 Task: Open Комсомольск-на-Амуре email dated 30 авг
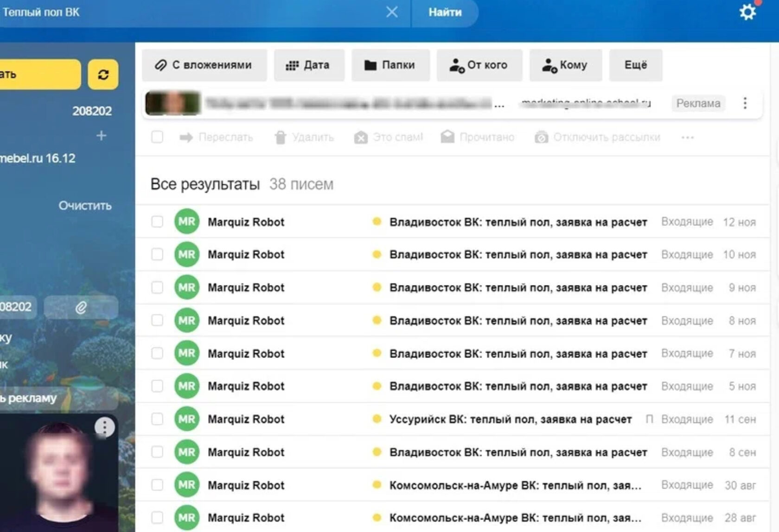515,485
